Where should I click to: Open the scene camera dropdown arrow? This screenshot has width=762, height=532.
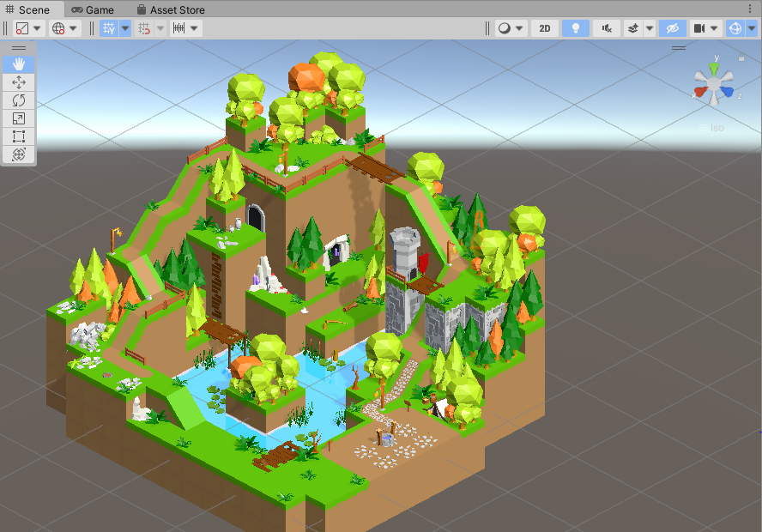pos(714,28)
